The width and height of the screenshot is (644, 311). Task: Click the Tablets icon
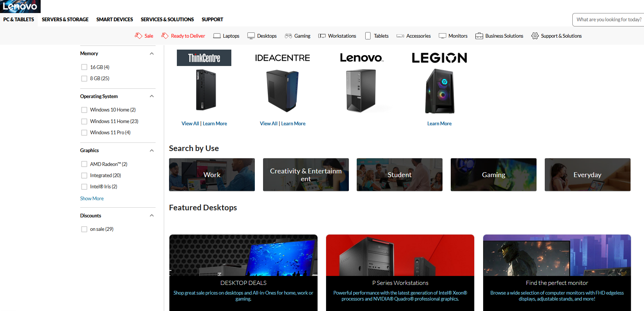click(368, 36)
